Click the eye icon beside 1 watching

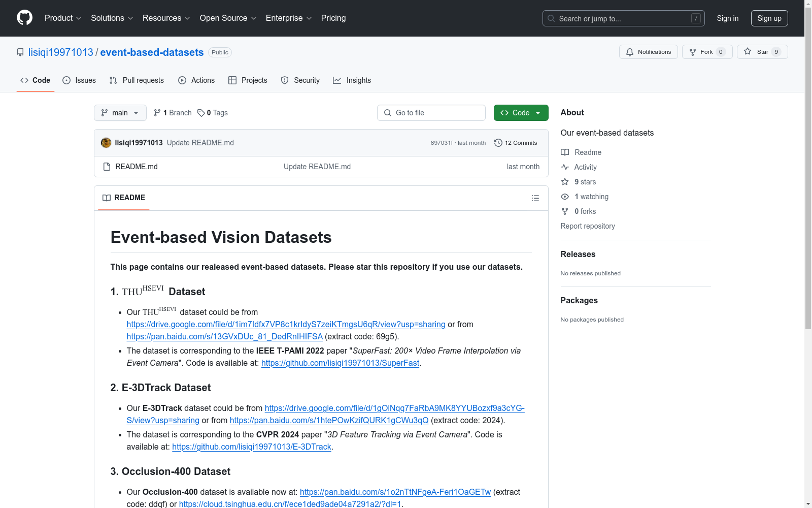(565, 197)
